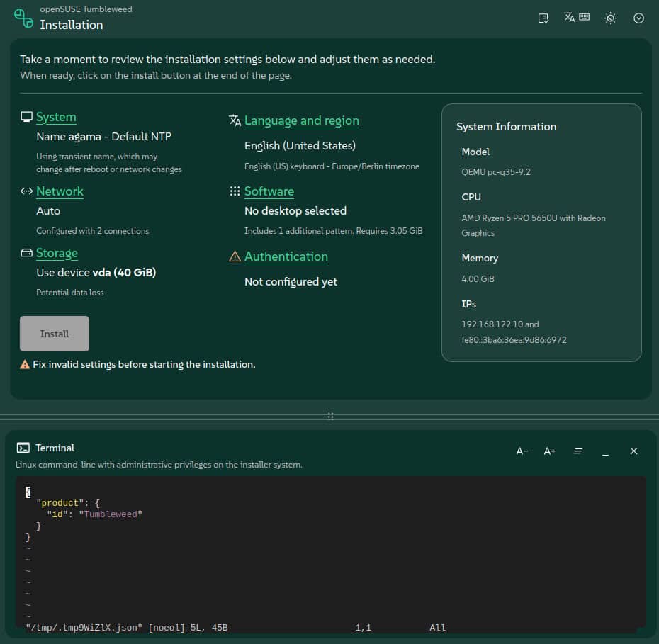Image resolution: width=659 pixels, height=644 pixels.
Task: Click the Terminal prompt icon
Action: [23, 448]
